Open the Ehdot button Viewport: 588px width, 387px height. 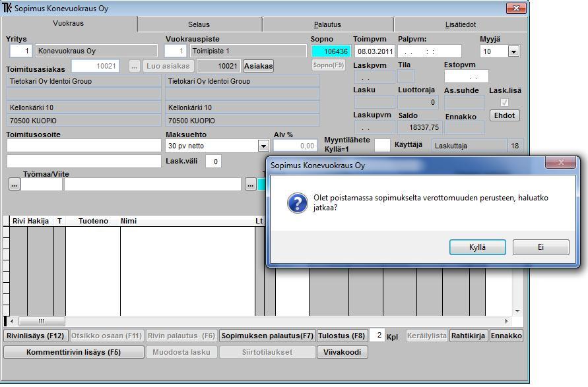click(504, 115)
